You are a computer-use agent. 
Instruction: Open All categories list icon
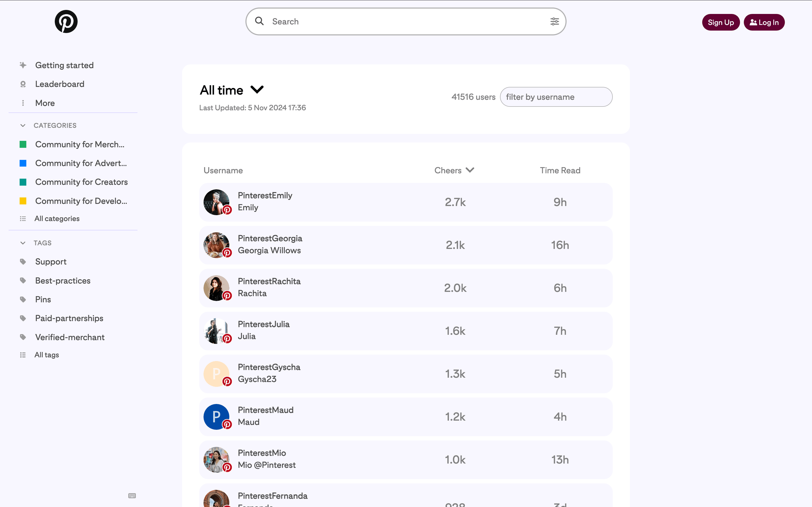point(23,218)
